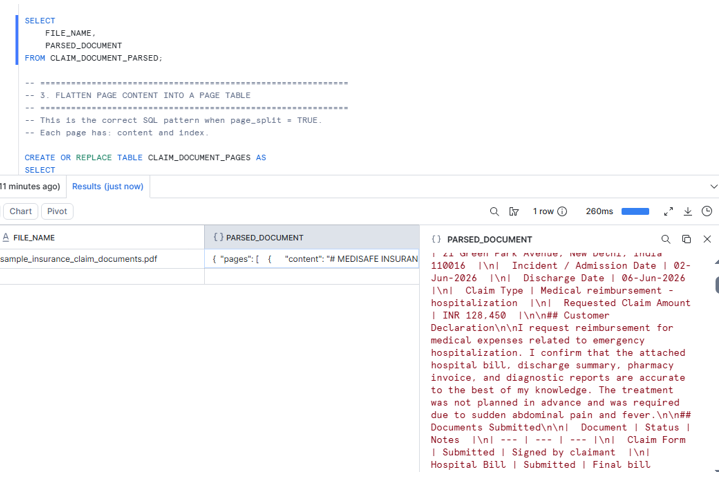Place cursor on CREATE OR REPLACE TABLE line

(x=145, y=158)
